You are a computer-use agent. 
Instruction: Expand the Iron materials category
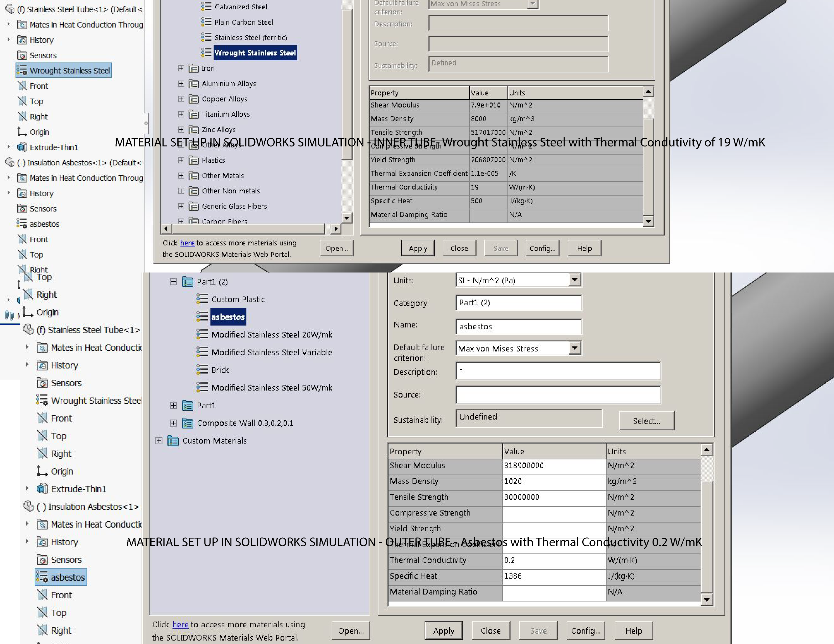(x=181, y=68)
